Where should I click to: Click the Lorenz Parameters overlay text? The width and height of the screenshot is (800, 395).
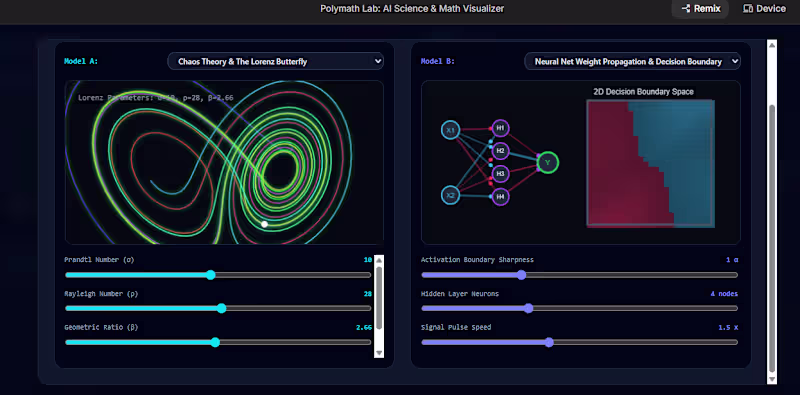(x=156, y=97)
